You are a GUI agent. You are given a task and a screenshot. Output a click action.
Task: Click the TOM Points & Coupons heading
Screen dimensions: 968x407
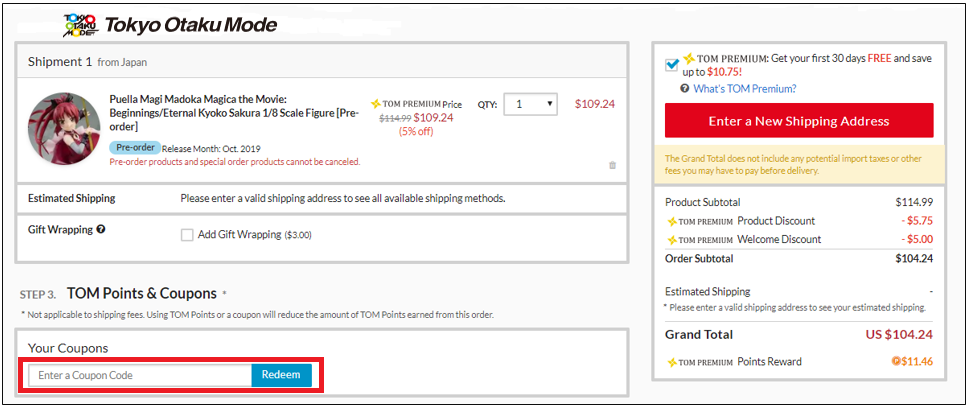tap(141, 293)
